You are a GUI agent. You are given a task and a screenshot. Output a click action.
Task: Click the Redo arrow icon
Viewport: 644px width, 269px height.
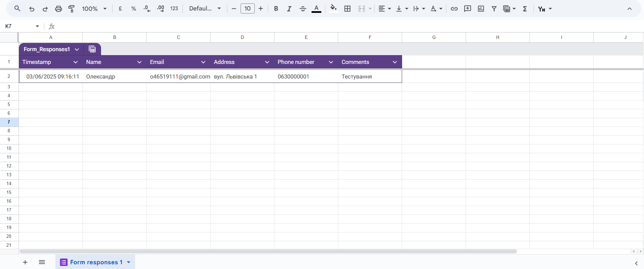pyautogui.click(x=45, y=9)
